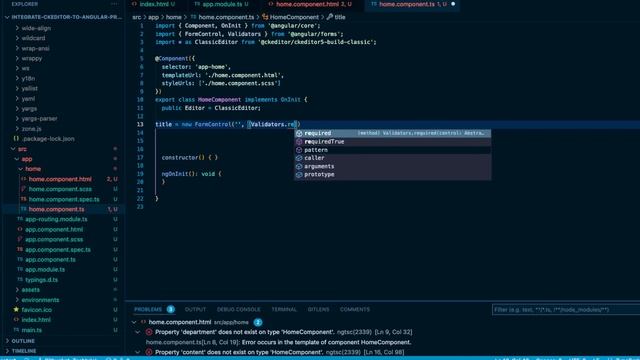
Task: Expand the wildcard folder
Action: click(33, 38)
